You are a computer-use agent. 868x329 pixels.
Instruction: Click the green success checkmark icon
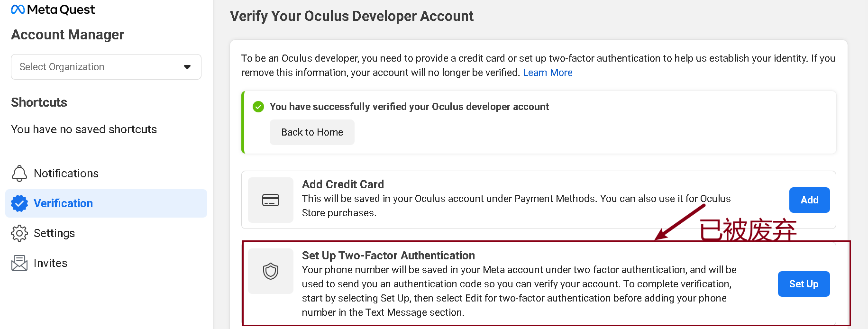[x=258, y=107]
